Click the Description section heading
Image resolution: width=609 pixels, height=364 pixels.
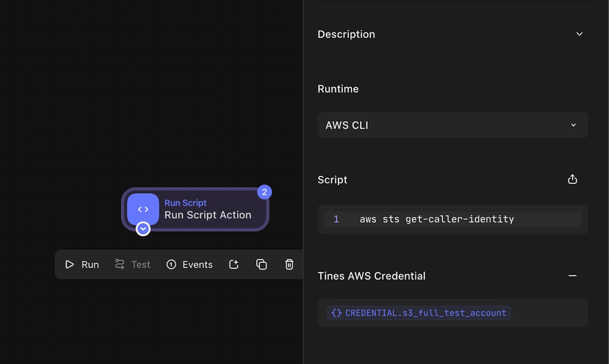pyautogui.click(x=346, y=34)
